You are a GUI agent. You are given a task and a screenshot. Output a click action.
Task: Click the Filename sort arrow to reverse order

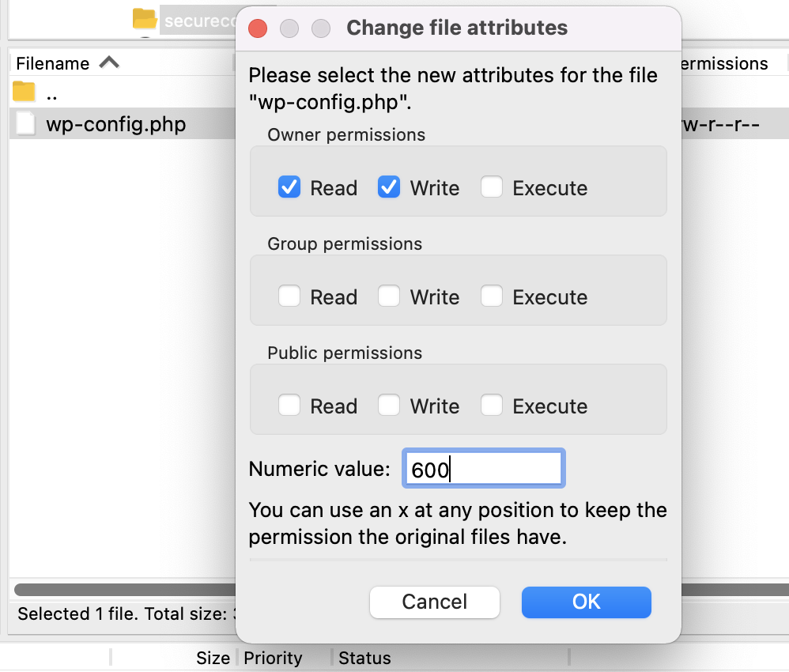[x=109, y=62]
